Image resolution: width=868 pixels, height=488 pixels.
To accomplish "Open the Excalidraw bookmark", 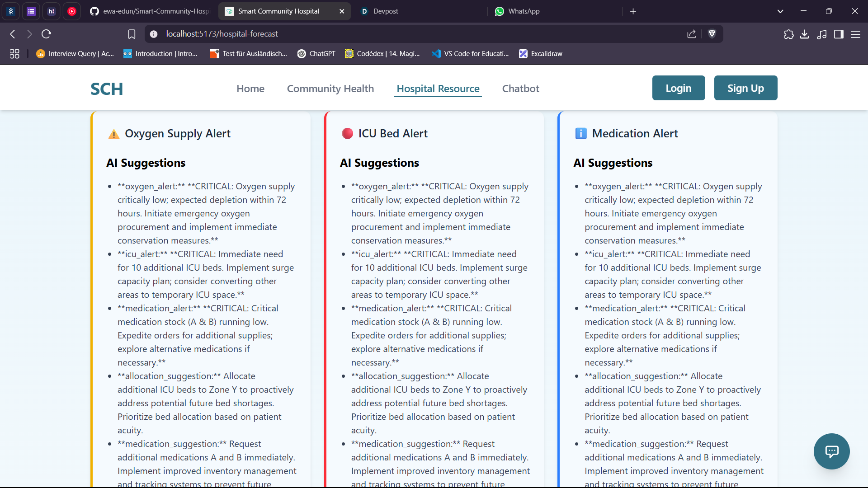I will [x=540, y=53].
